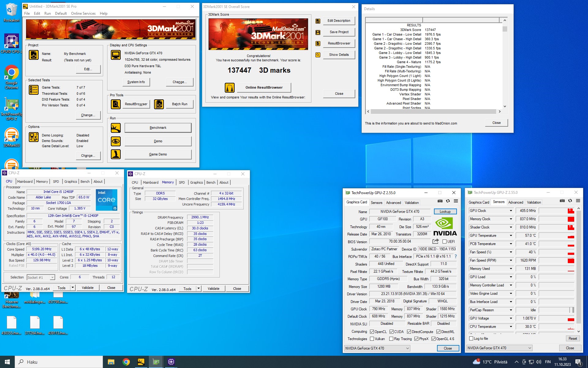588x368 pixels.
Task: Toggle the CUDA checkbox in GPU-Z
Action: pos(391,332)
